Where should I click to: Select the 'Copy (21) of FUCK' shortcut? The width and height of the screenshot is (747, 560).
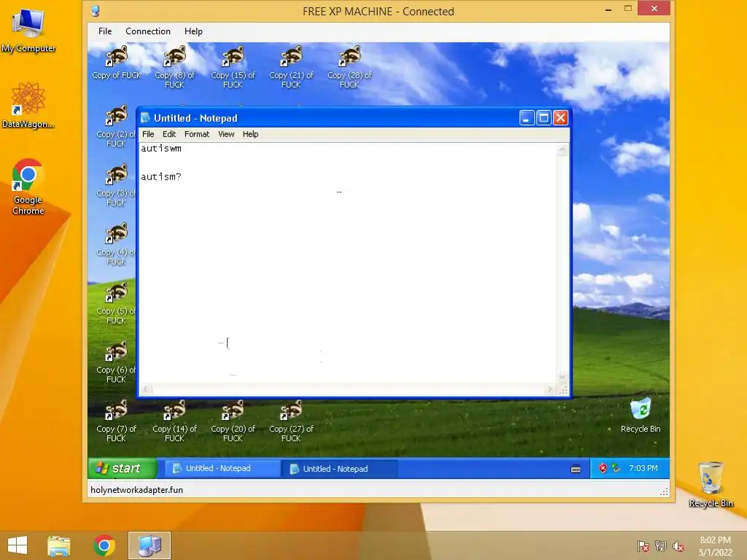(x=291, y=67)
